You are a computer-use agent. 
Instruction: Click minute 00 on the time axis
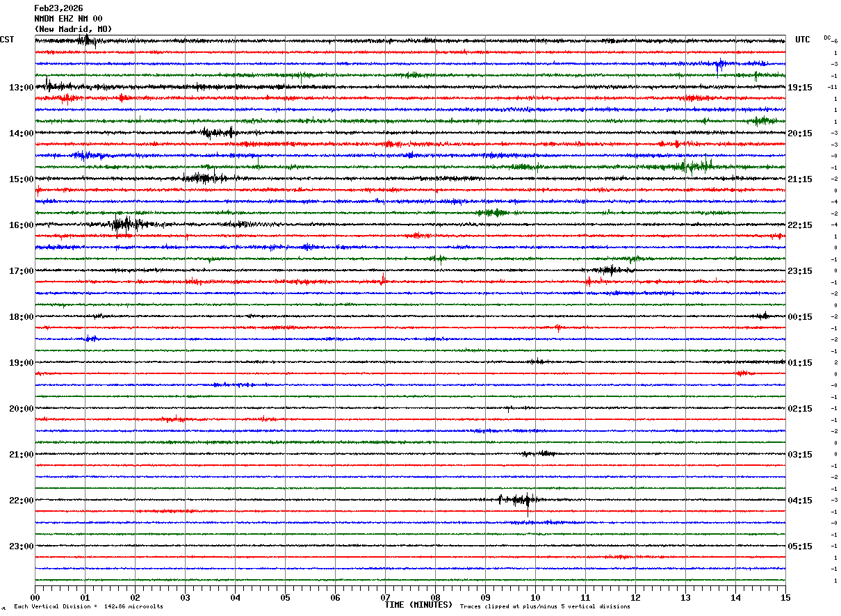(35, 597)
